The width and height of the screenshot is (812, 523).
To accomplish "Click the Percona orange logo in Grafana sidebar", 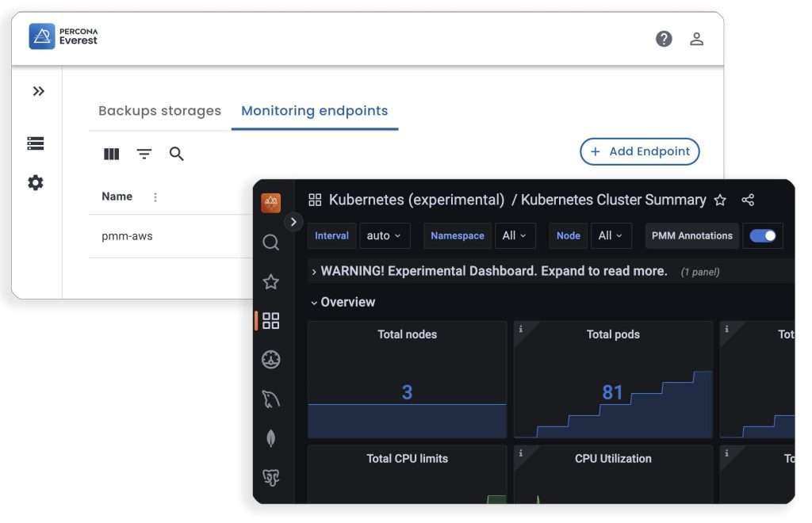I will (x=271, y=202).
